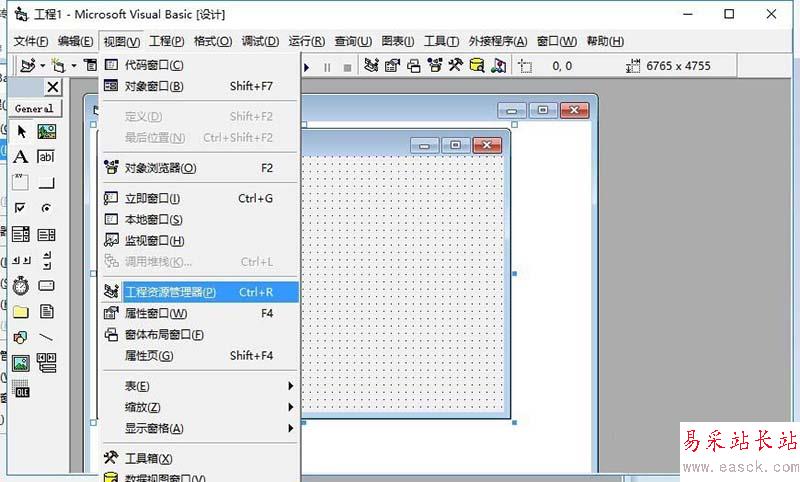This screenshot has height=482, width=800.
Task: Open the 工程(P) menu
Action: (x=167, y=41)
